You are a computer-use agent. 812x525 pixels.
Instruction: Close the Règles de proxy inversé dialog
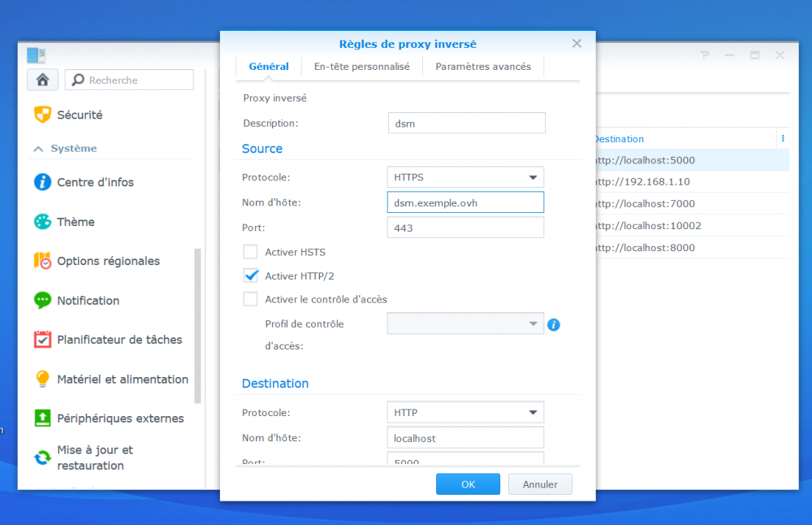(577, 44)
